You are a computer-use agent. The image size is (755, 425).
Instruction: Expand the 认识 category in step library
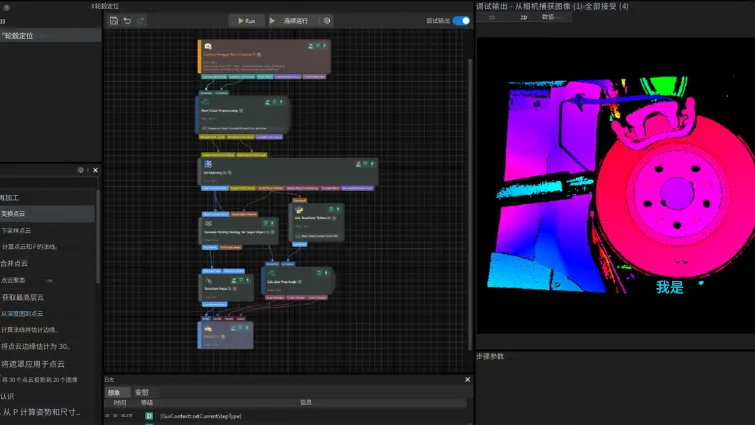click(x=7, y=397)
